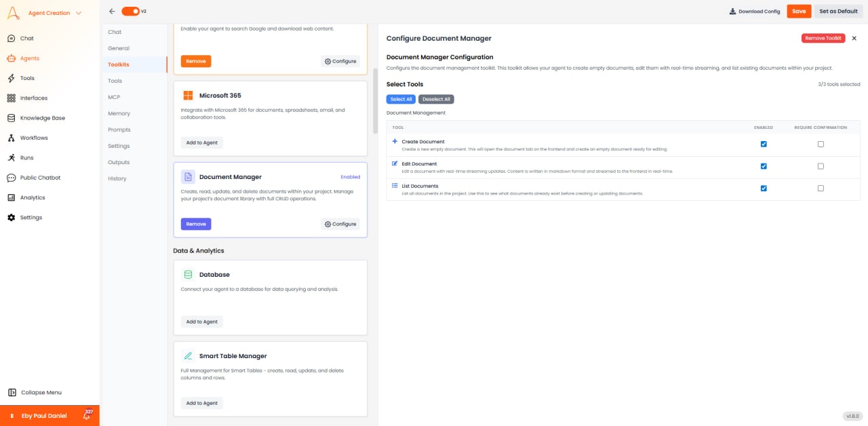Uncheck the Enabled checkbox for Edit Document
The height and width of the screenshot is (426, 868).
point(764,166)
